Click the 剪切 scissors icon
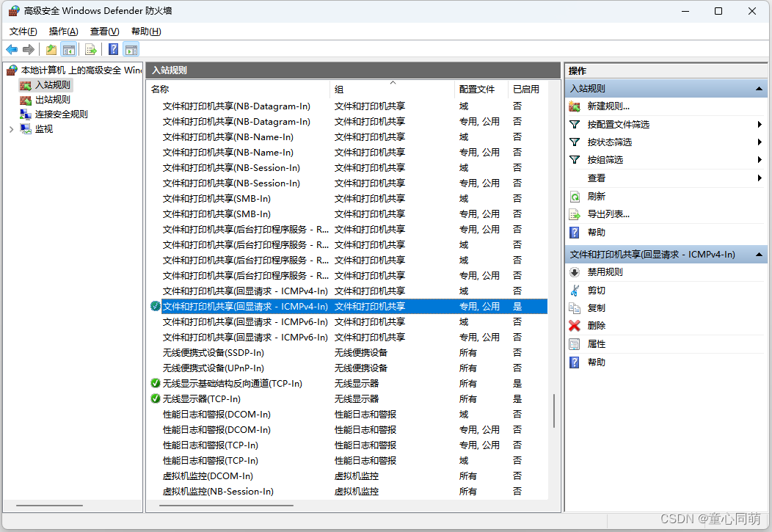 [575, 291]
